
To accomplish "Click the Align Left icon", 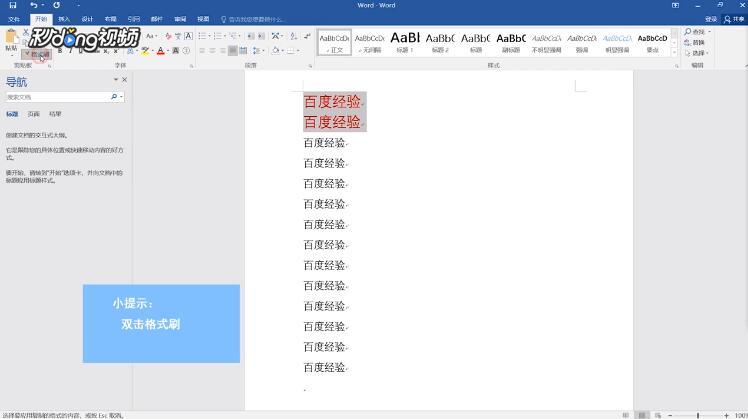I will point(202,51).
